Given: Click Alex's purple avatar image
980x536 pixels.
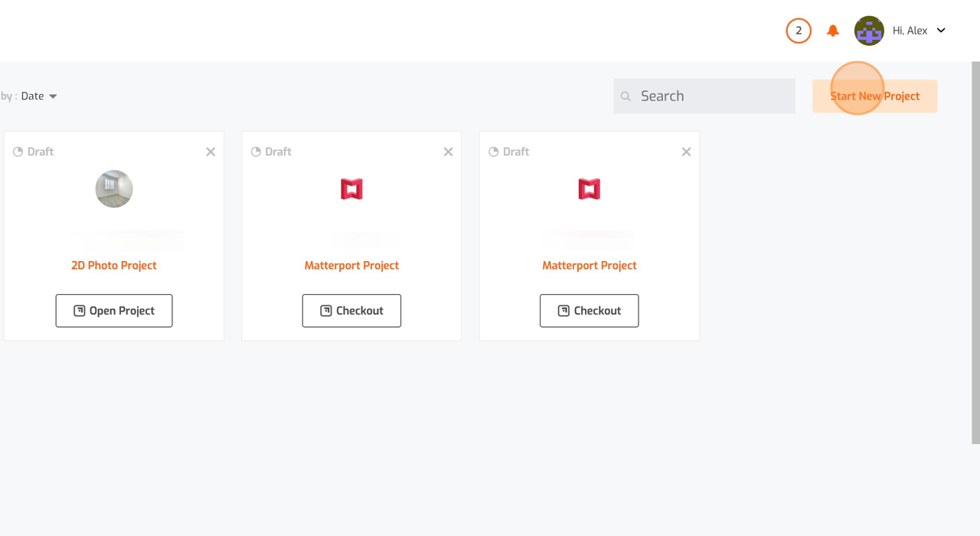Looking at the screenshot, I should pyautogui.click(x=869, y=31).
